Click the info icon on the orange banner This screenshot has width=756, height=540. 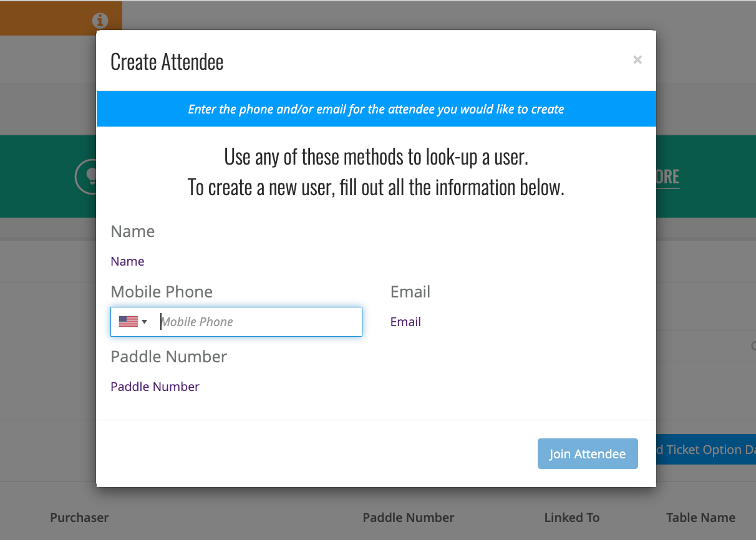pyautogui.click(x=100, y=21)
